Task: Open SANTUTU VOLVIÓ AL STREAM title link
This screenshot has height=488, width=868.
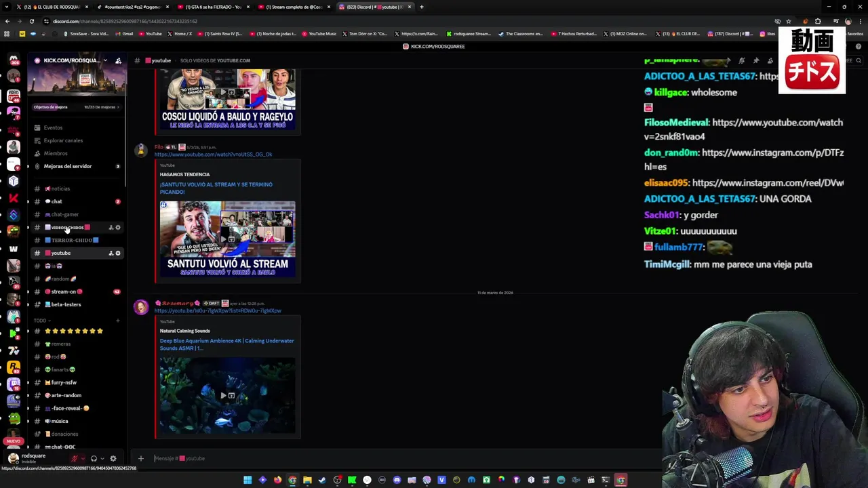Action: [216, 188]
